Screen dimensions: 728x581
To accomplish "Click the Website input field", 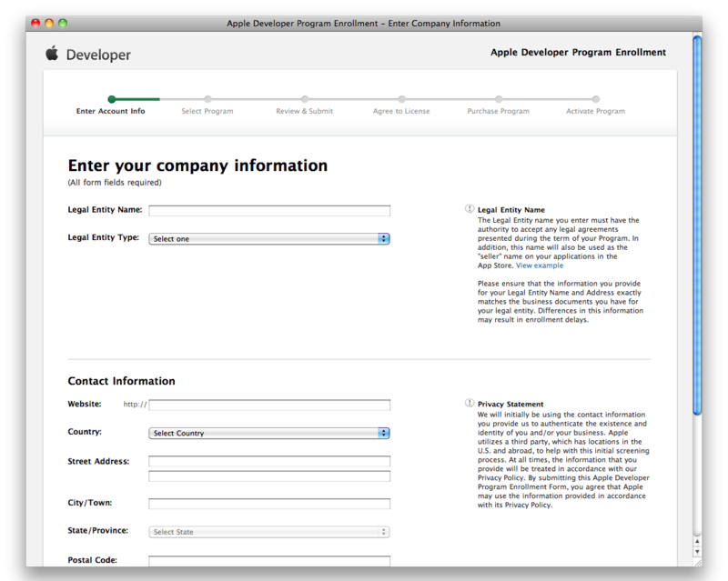I will [x=269, y=406].
